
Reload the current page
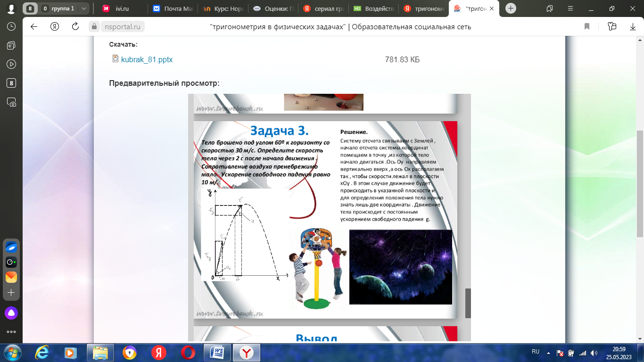tap(75, 26)
